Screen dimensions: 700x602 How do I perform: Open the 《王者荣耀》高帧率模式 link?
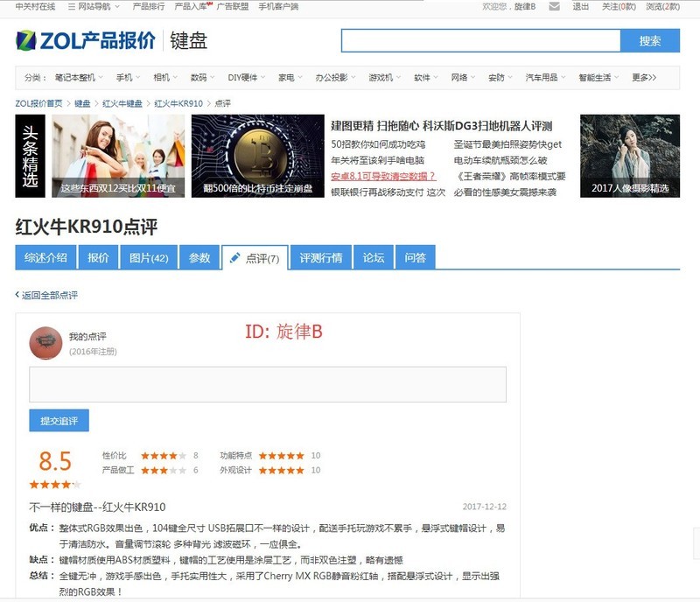(x=510, y=177)
